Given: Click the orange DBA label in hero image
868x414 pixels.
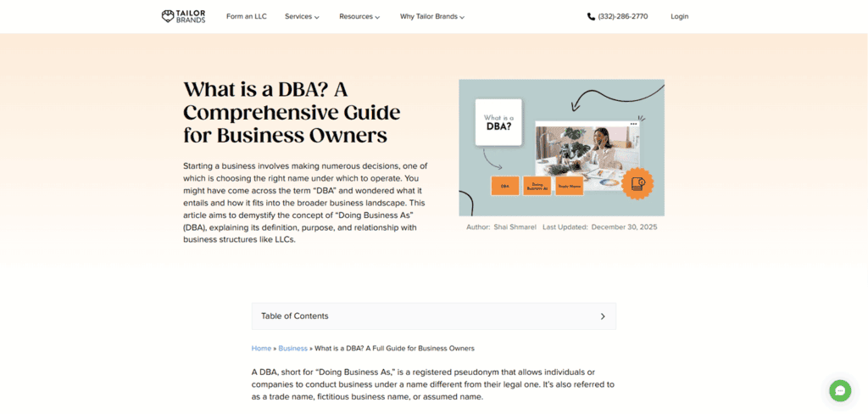Looking at the screenshot, I should (x=505, y=187).
